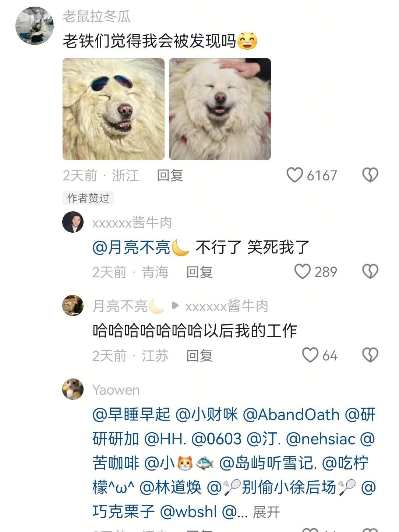Like the comment with 6167 likes
The height and width of the screenshot is (532, 399).
[x=294, y=175]
